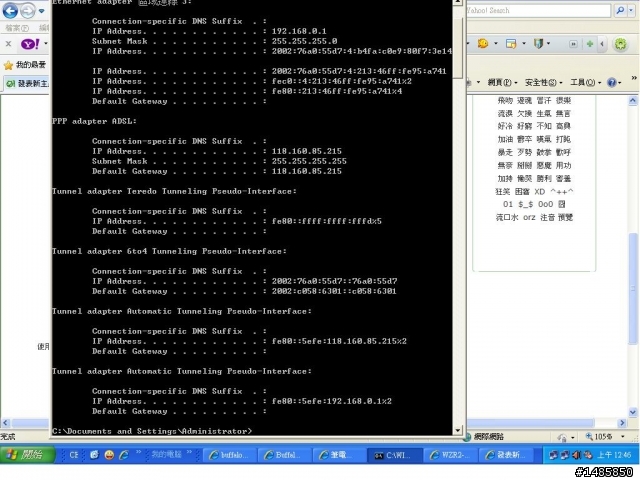This screenshot has width=640, height=480.
Task: Click the 網際網路 zone status indicator
Action: [484, 437]
